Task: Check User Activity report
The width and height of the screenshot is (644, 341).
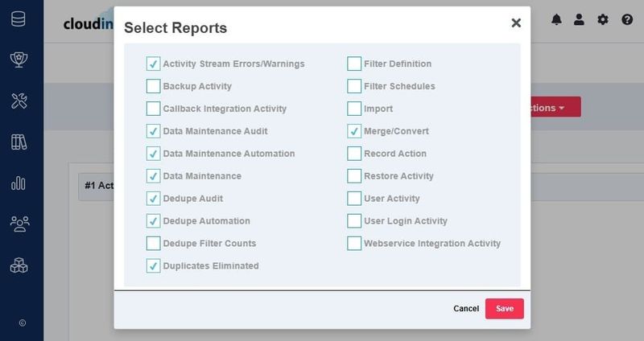Action: [354, 199]
